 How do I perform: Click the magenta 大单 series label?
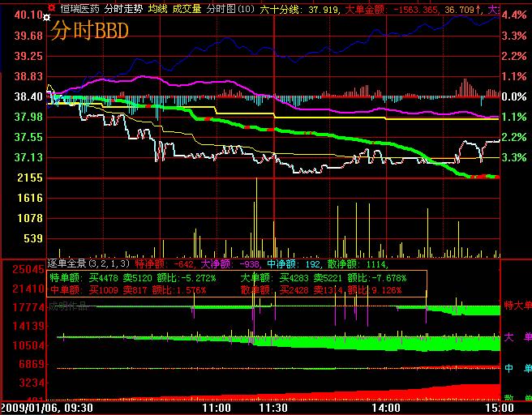point(517,337)
